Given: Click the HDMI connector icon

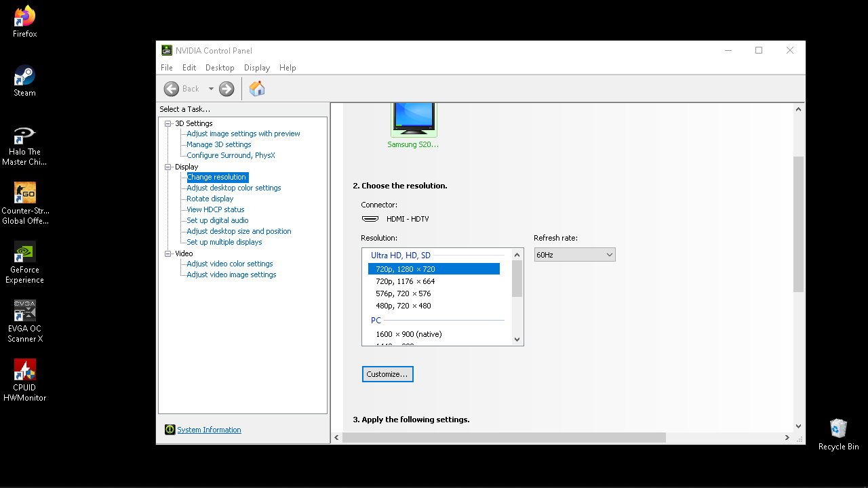Looking at the screenshot, I should tap(370, 219).
